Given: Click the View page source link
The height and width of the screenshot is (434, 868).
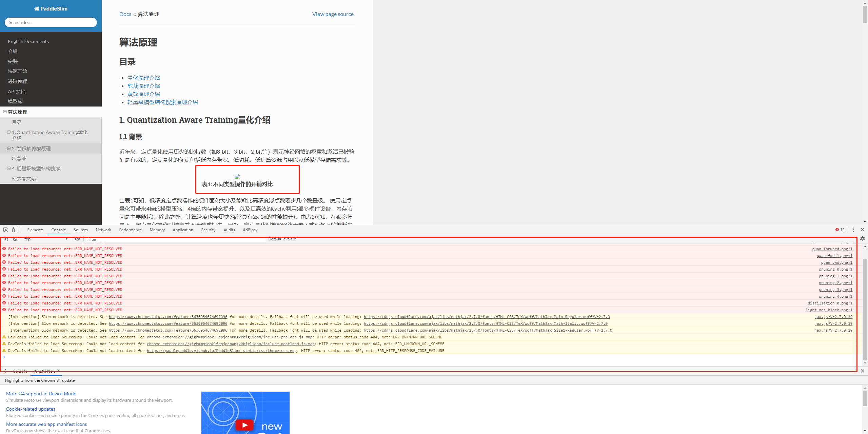Looking at the screenshot, I should pyautogui.click(x=333, y=14).
